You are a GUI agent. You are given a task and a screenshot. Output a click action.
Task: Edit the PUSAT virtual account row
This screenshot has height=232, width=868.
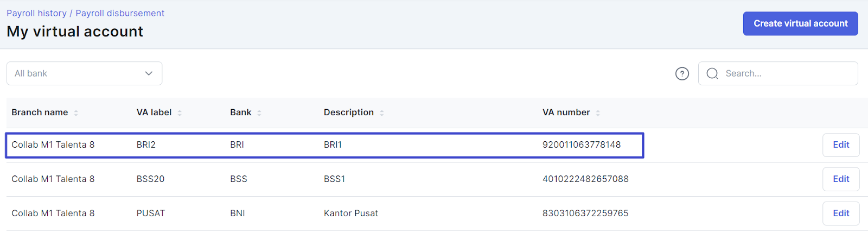841,214
